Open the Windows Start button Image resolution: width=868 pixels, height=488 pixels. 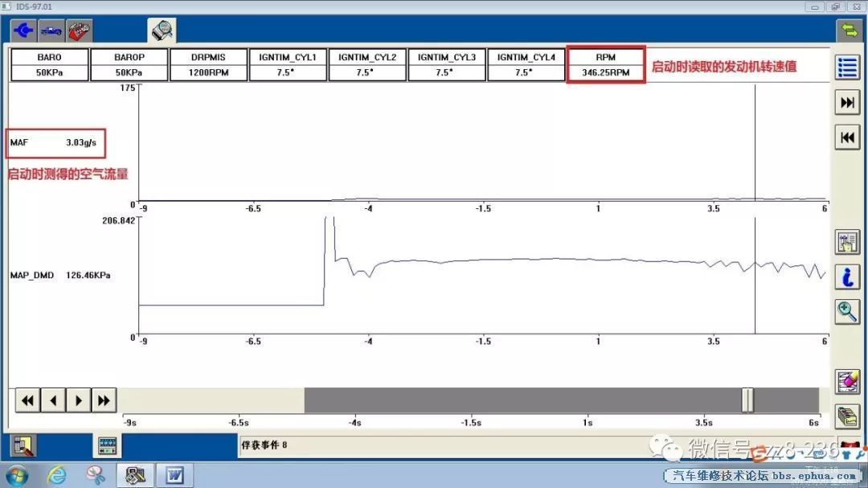tap(17, 476)
